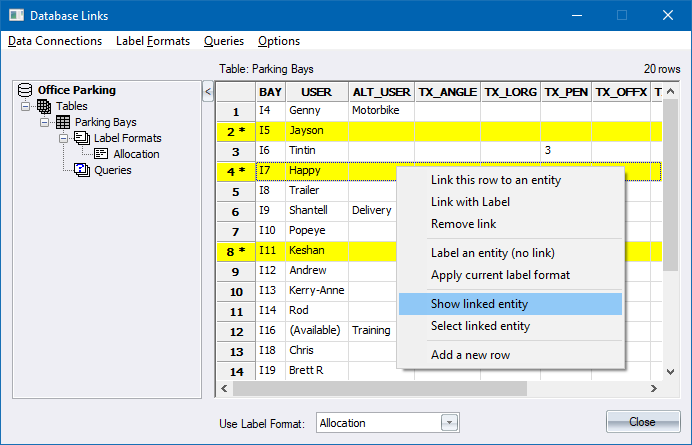This screenshot has width=692, height=445.
Task: Click the Database Links title bar icon
Action: coord(15,15)
